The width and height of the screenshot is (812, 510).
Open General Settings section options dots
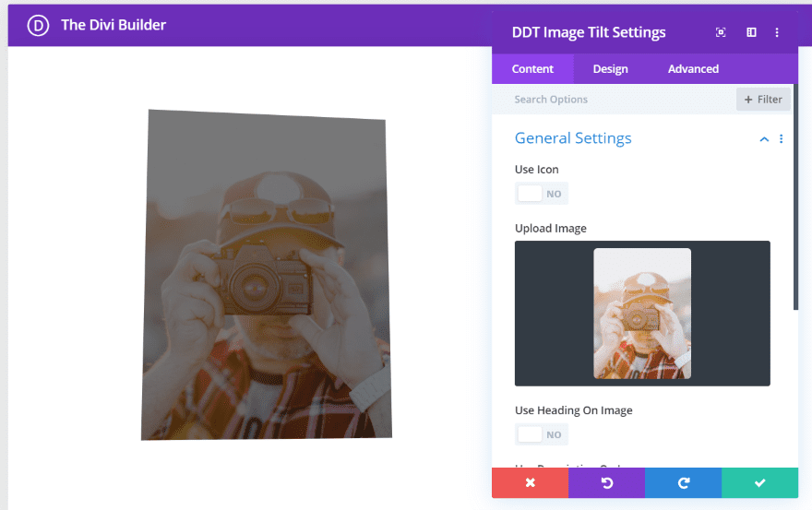click(x=781, y=138)
